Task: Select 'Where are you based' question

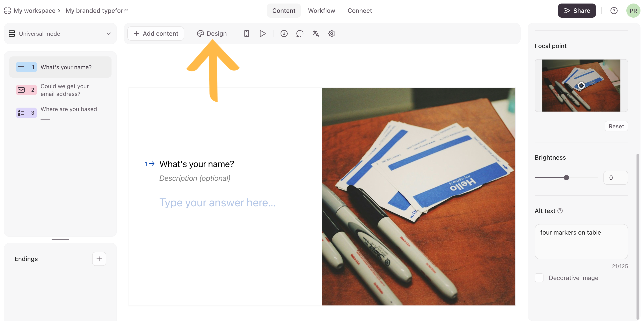Action: click(60, 113)
